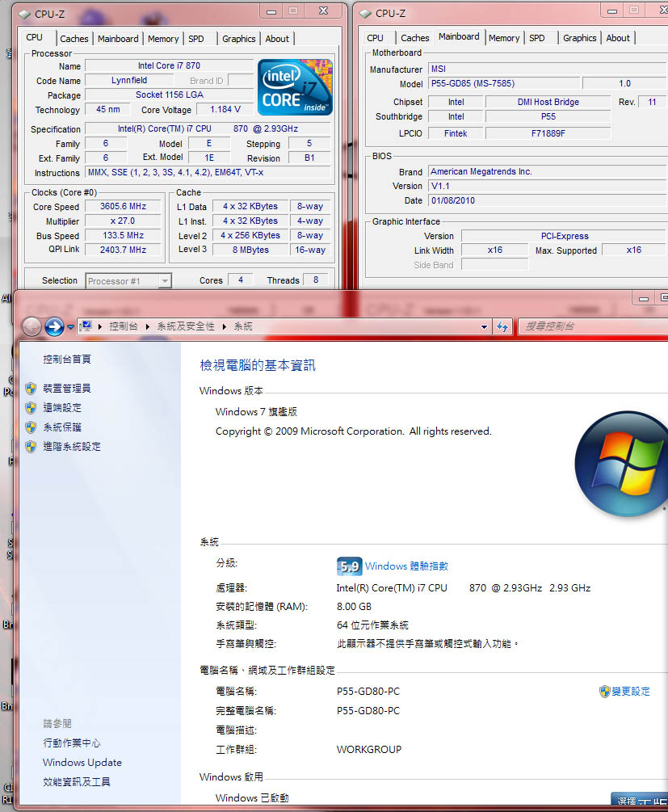
Task: Minimize the right CPU-Z window
Action: click(612, 11)
